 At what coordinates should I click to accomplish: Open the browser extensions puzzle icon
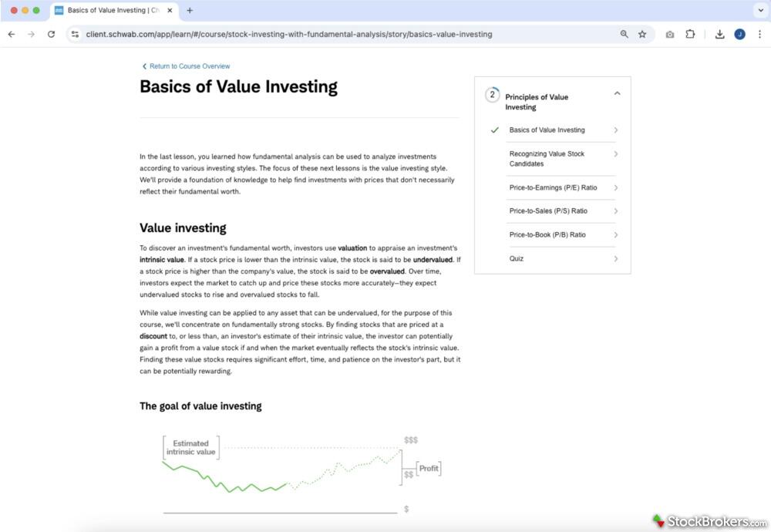click(x=690, y=34)
